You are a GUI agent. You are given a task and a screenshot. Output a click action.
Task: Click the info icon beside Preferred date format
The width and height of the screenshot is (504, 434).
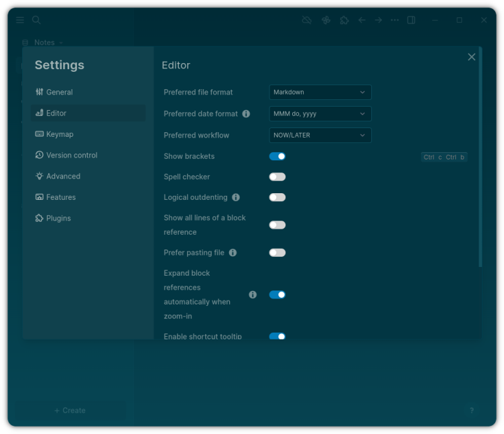(246, 114)
